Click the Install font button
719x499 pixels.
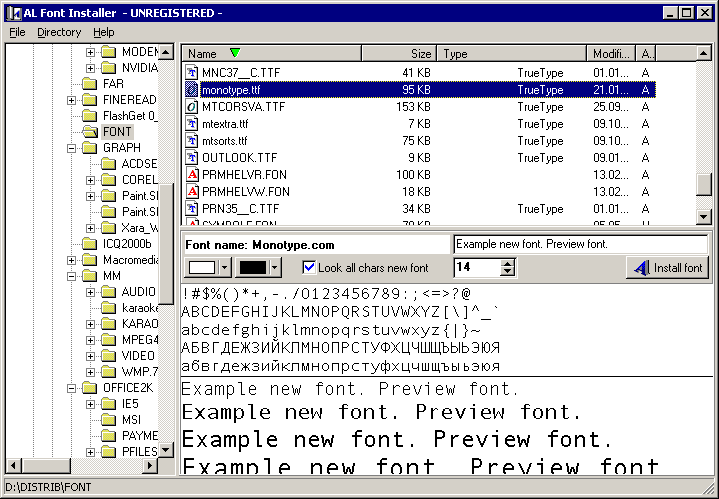point(668,267)
